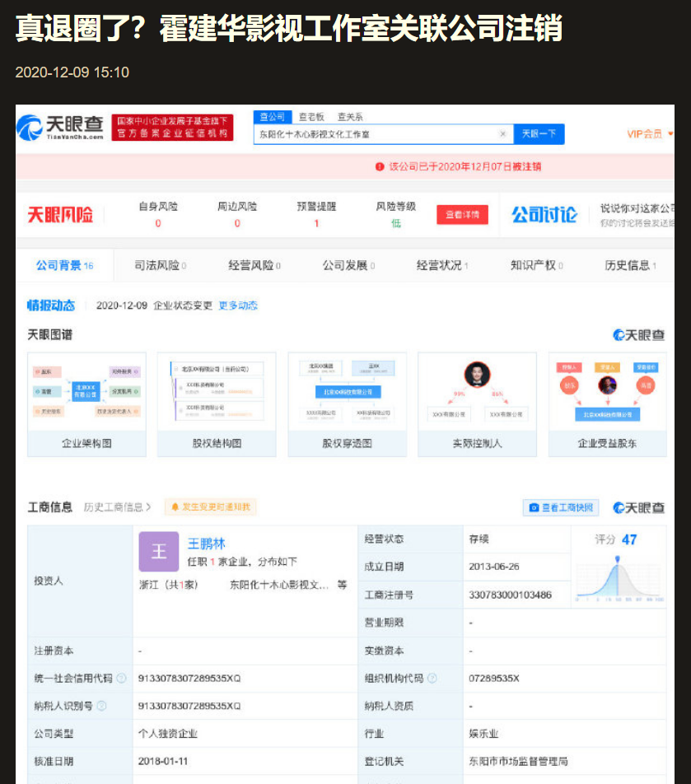Click organization code 07289535X
The width and height of the screenshot is (691, 784).
(x=494, y=678)
